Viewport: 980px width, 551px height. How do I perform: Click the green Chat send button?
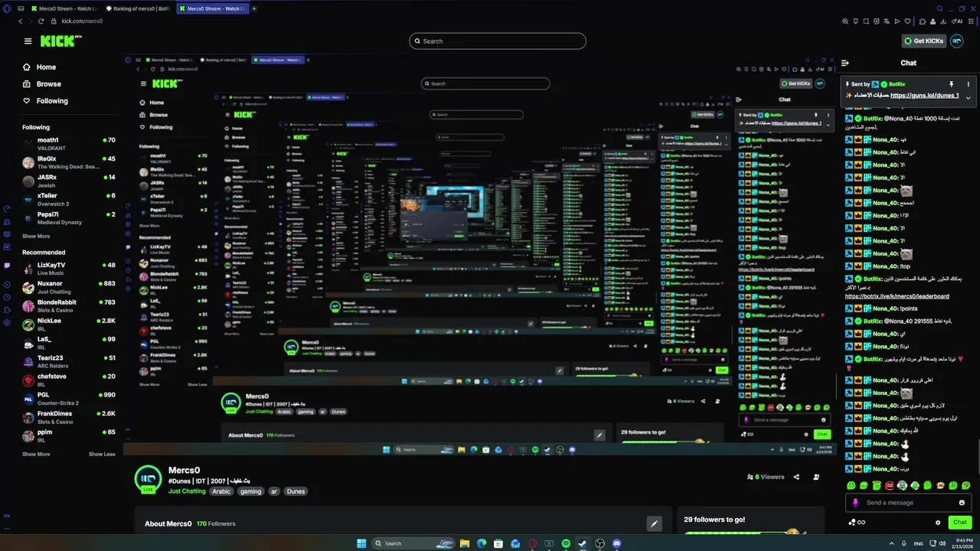(960, 523)
